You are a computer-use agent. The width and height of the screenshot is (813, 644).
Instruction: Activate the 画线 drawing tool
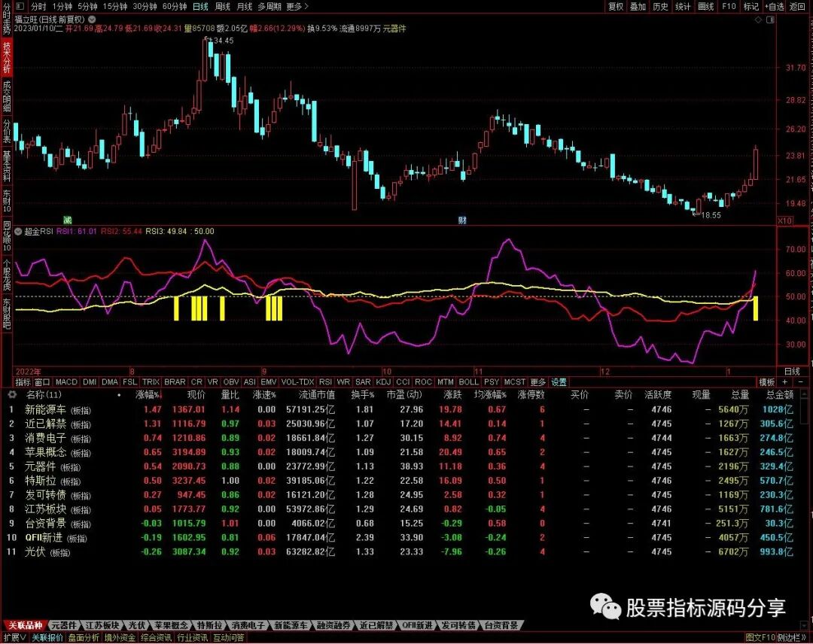point(705,7)
